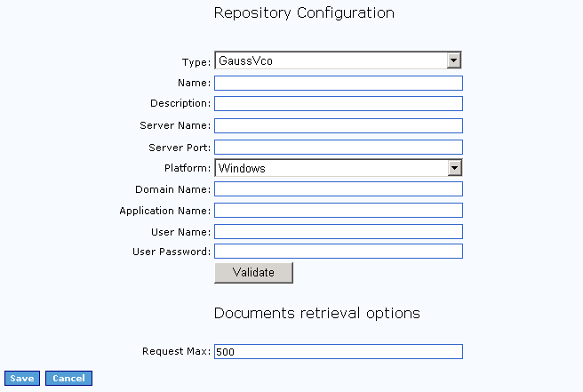Click the User Password label
Viewport: 583px width, 392px height.
[172, 252]
